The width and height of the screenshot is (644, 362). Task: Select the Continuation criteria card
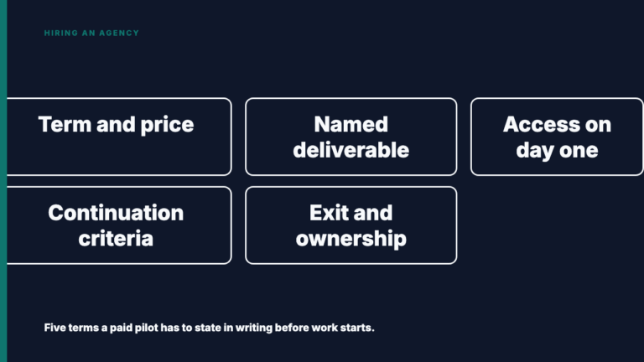pyautogui.click(x=119, y=225)
